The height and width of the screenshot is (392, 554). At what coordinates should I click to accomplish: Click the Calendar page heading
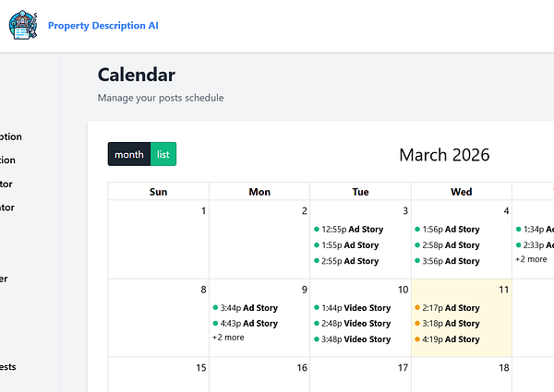(x=137, y=75)
